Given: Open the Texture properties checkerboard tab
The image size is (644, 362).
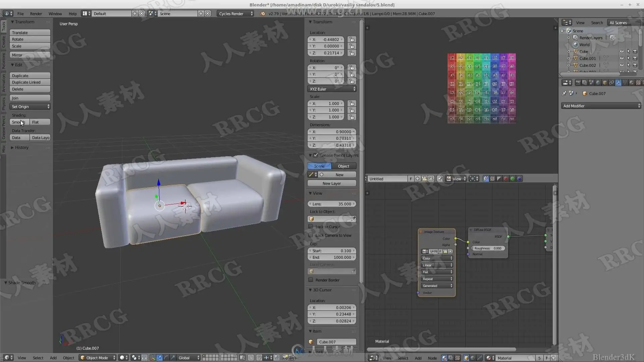Looking at the screenshot, I should 638,82.
